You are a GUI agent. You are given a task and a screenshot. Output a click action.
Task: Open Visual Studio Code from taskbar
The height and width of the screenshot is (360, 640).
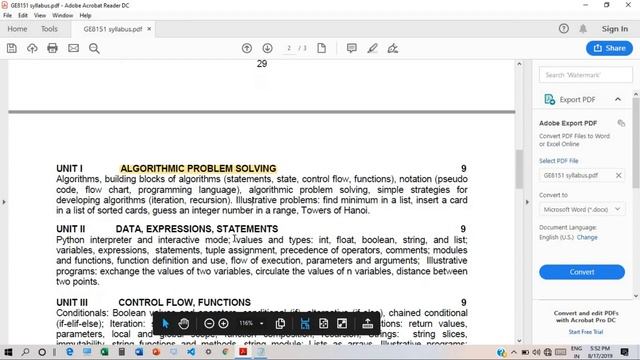pos(191,351)
